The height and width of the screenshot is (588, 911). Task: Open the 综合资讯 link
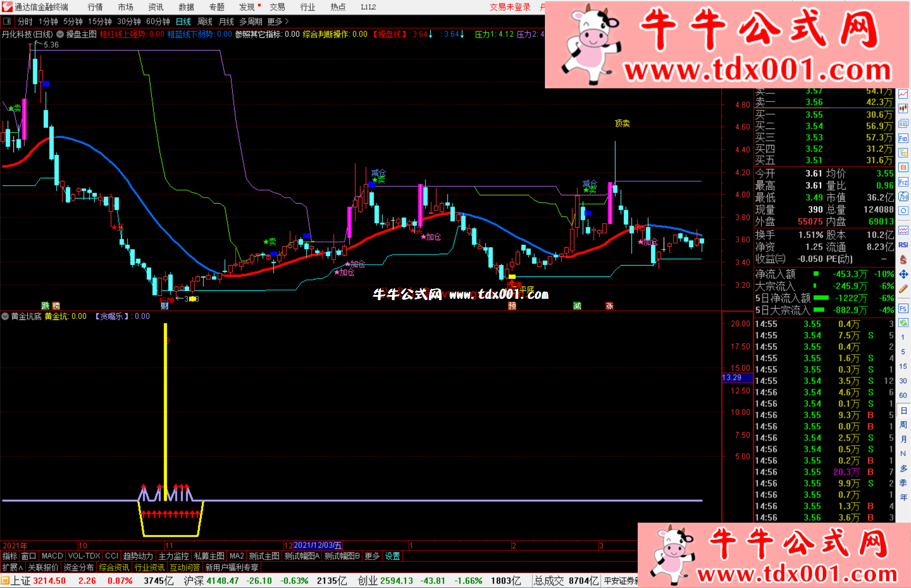tap(114, 567)
